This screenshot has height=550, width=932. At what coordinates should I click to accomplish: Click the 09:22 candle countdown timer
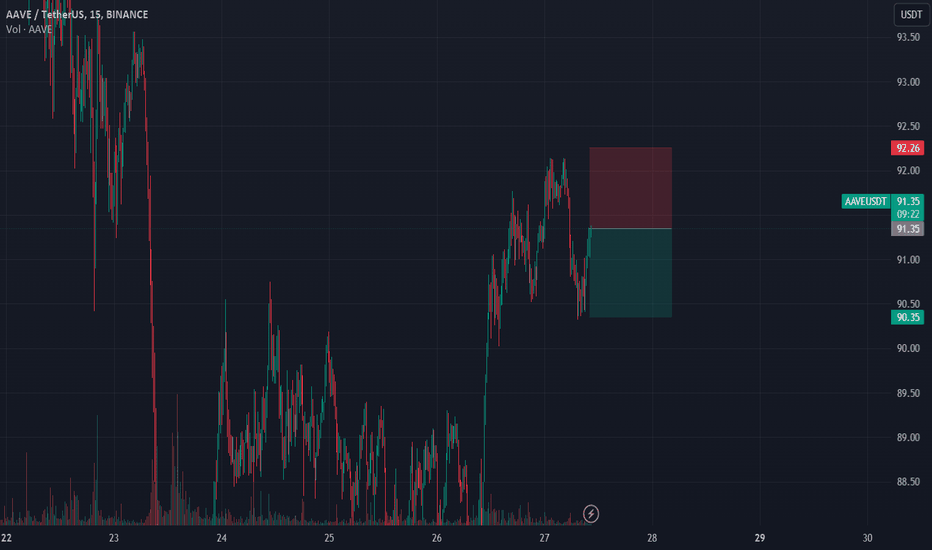tap(908, 214)
